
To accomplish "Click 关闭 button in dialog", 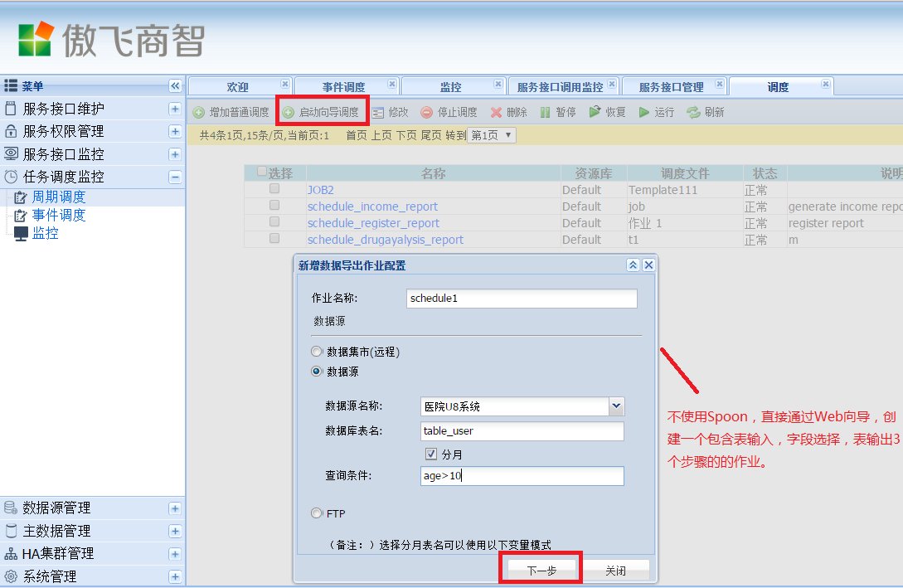I will click(x=615, y=570).
